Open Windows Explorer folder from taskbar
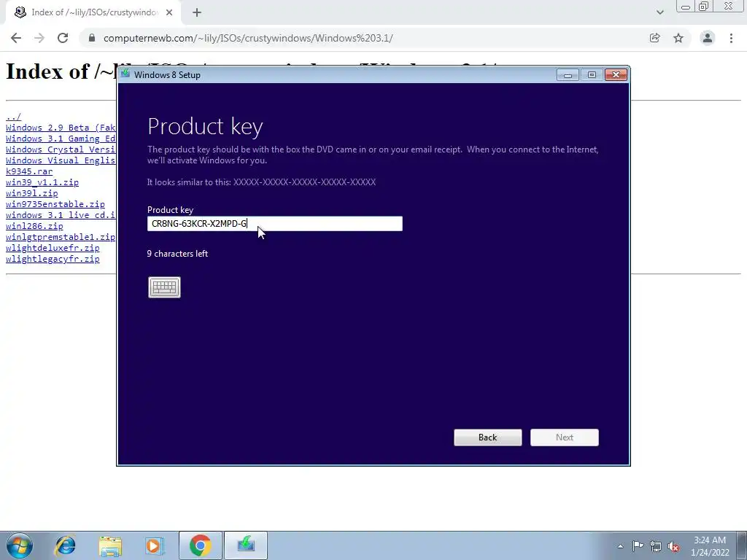Viewport: 747px width, 560px height. 110,545
